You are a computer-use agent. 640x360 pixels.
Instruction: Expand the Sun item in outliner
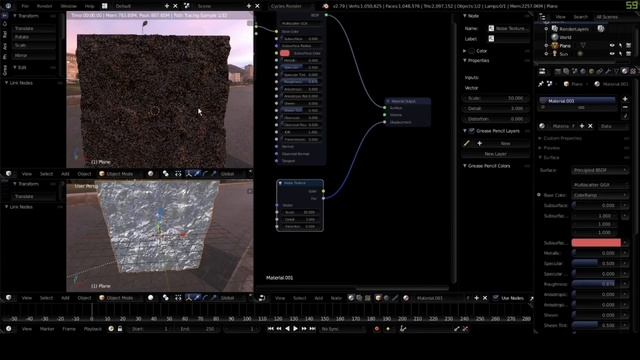pyautogui.click(x=547, y=54)
